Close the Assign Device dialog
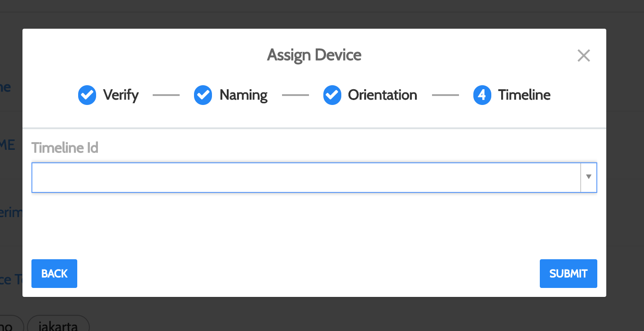Image resolution: width=644 pixels, height=331 pixels. click(583, 56)
